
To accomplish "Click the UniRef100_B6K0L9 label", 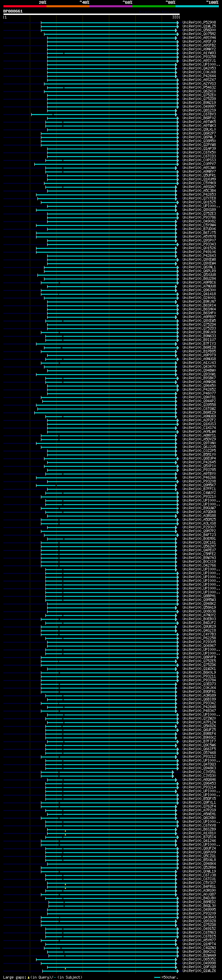I will [x=199, y=673].
